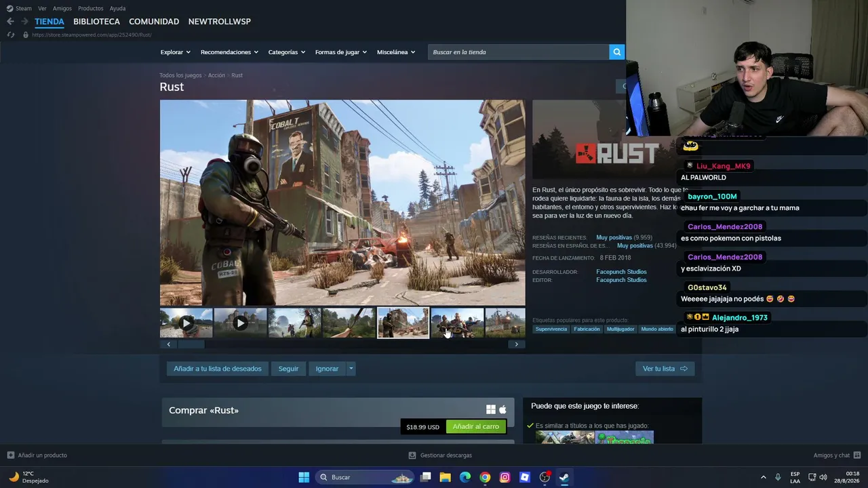Open the Productos menu
The width and height of the screenshot is (868, 488).
pyautogui.click(x=91, y=8)
